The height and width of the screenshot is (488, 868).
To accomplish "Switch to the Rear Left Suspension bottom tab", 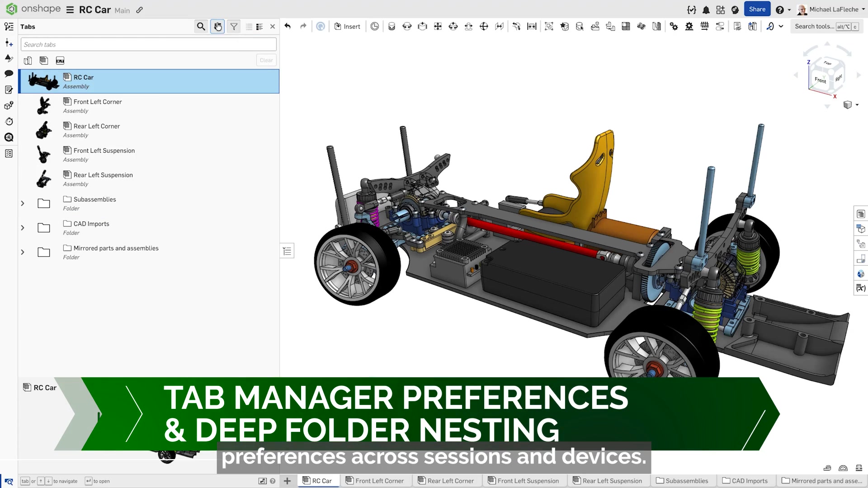I will 608,481.
